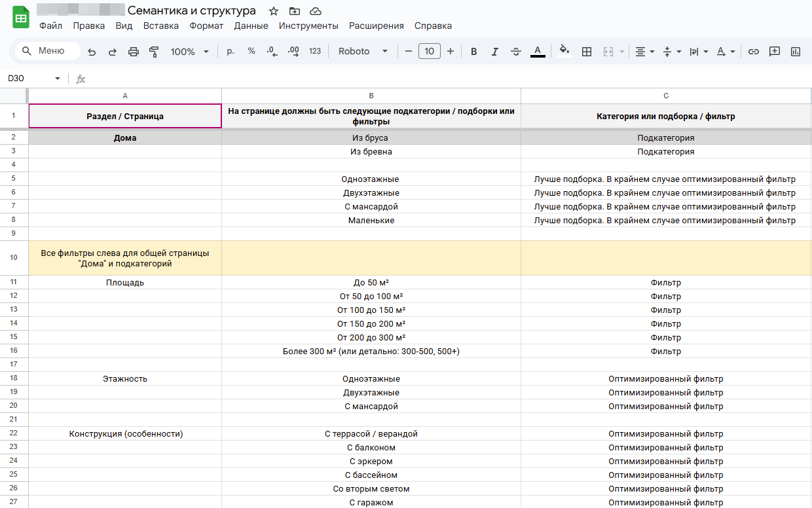Open the fill color bucket

[x=564, y=52]
